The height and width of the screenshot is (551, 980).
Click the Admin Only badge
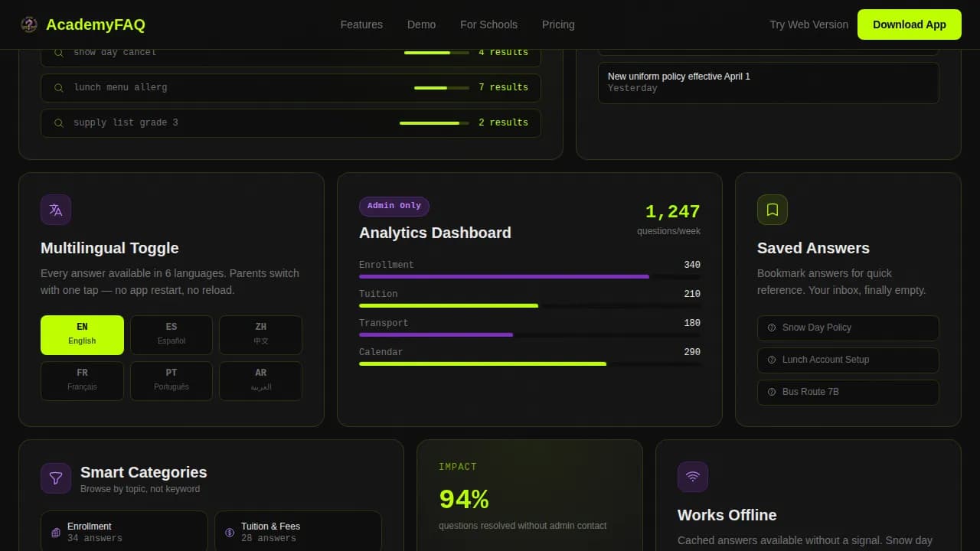coord(394,206)
